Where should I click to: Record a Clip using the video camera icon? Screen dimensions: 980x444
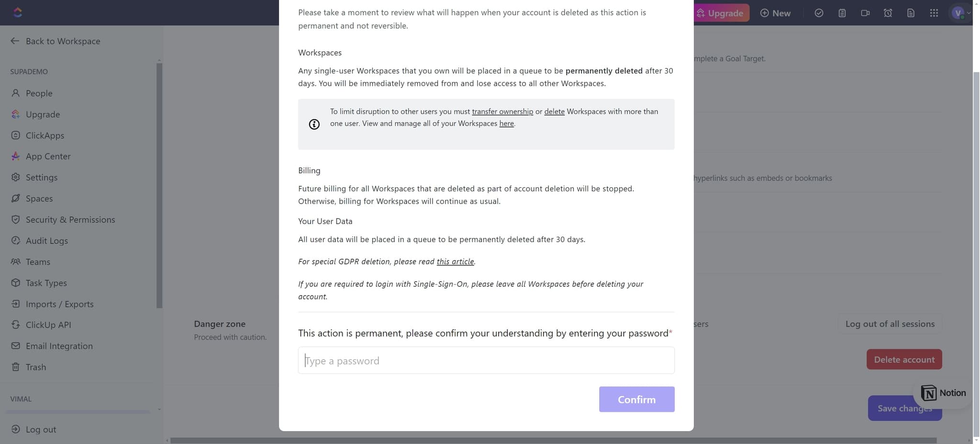[x=865, y=13]
